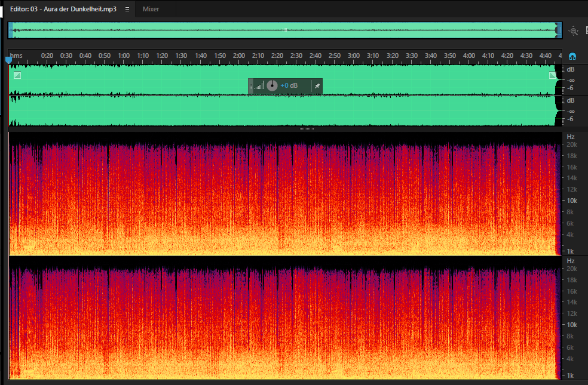
Task: Click the 0:20 mark on the time ruler
Action: click(x=47, y=56)
